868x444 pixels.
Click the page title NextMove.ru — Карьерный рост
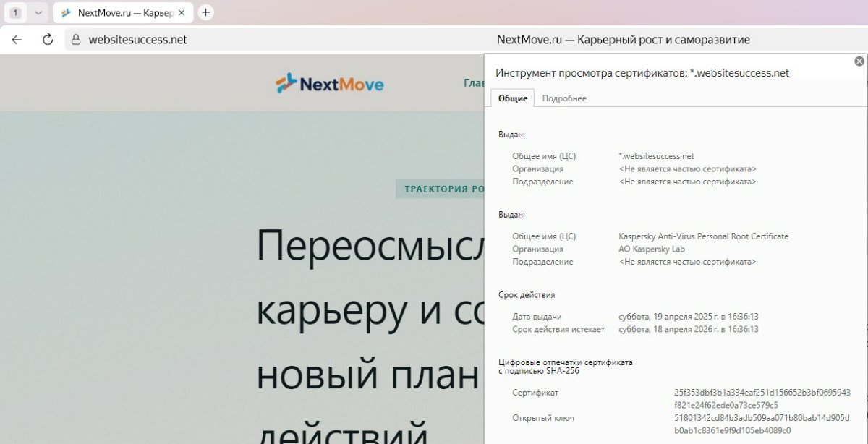click(x=624, y=40)
